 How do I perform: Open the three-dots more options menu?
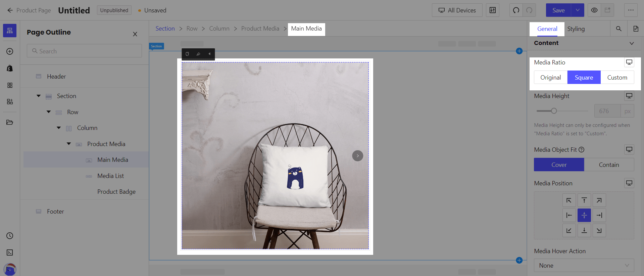coord(631,10)
